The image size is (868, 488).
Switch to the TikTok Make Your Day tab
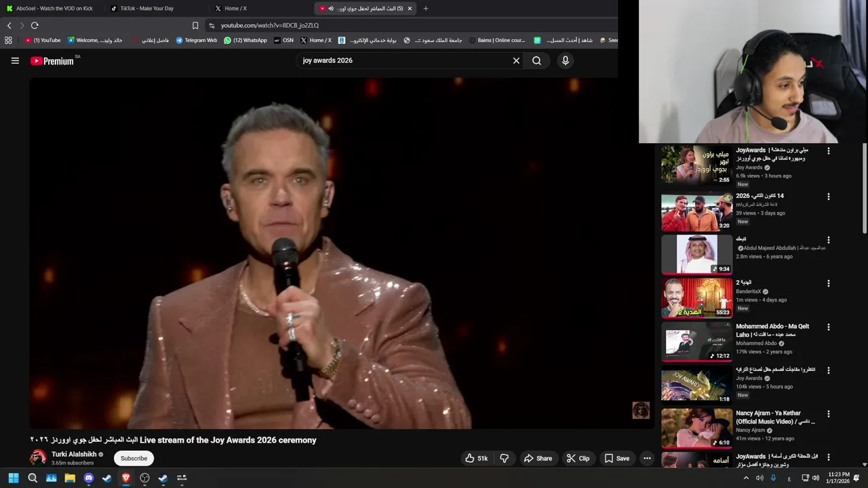pyautogui.click(x=156, y=8)
